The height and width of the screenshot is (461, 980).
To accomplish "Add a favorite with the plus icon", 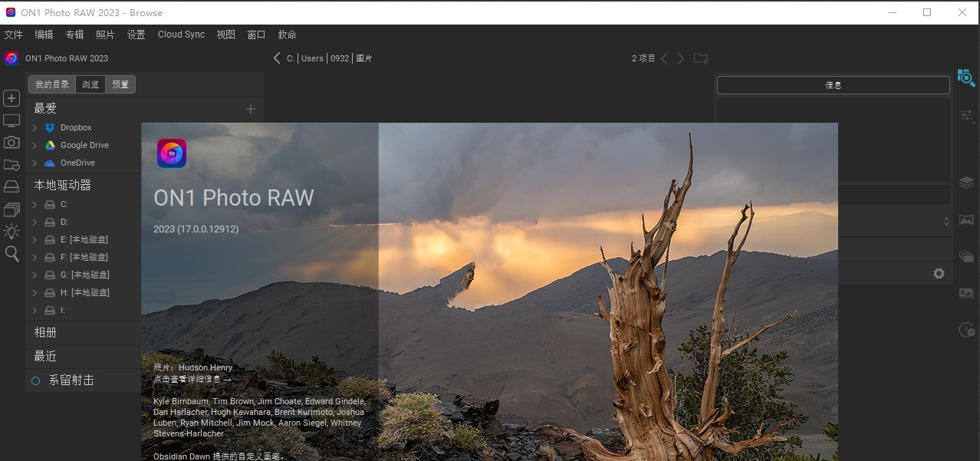I will [x=251, y=109].
